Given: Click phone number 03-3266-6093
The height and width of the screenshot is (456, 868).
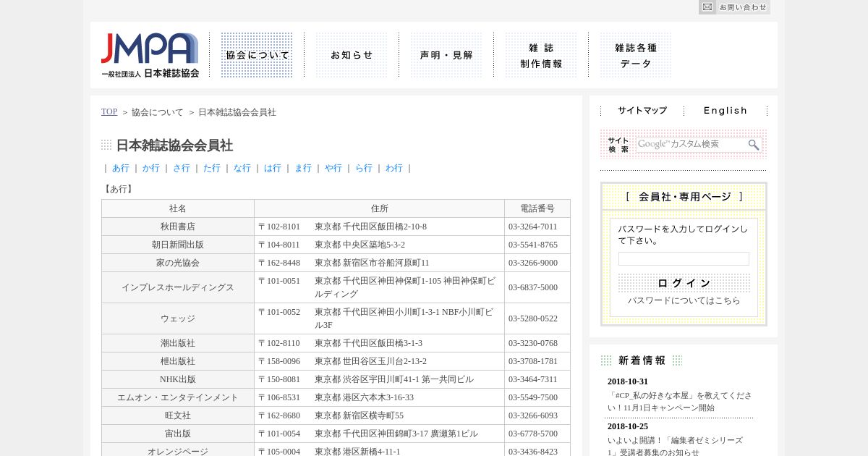Looking at the screenshot, I should pos(533,415).
